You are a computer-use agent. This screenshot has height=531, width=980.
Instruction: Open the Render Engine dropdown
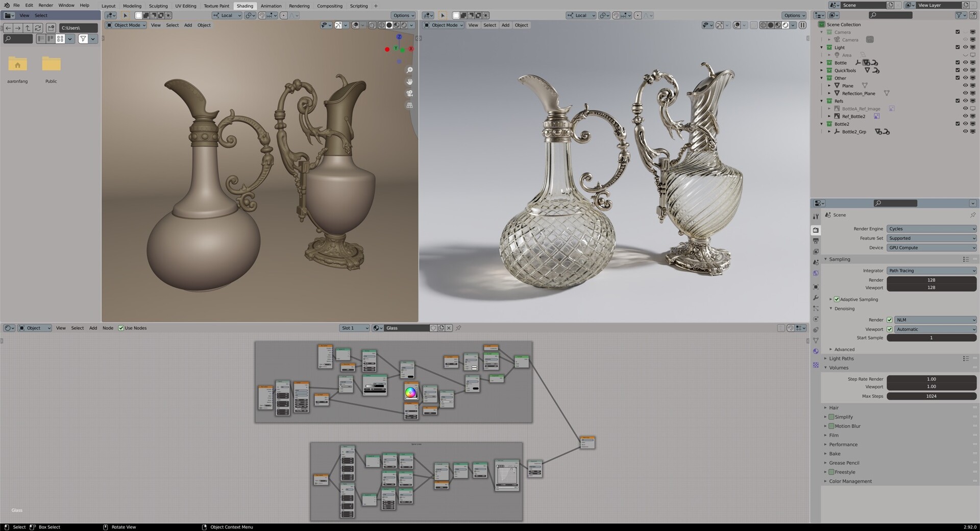(x=932, y=229)
